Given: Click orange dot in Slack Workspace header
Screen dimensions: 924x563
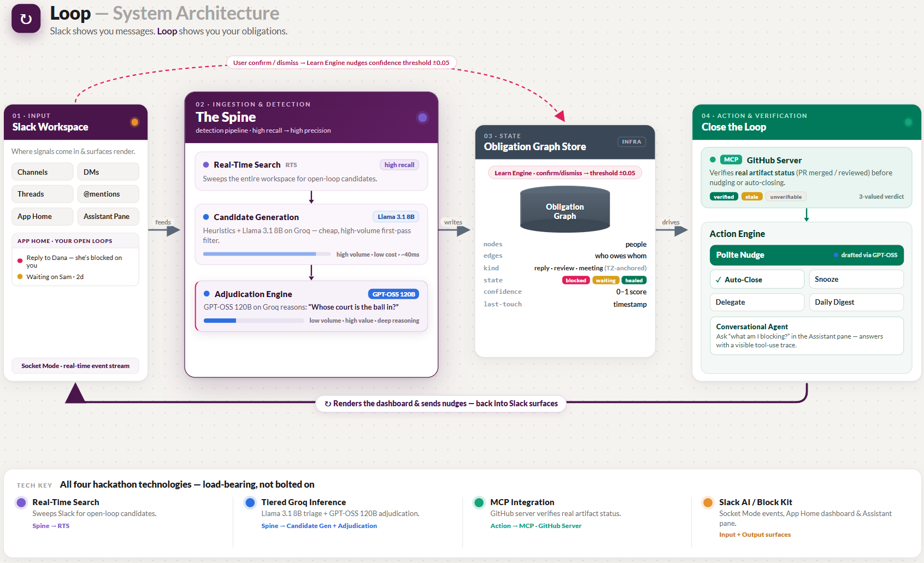Looking at the screenshot, I should tap(134, 122).
